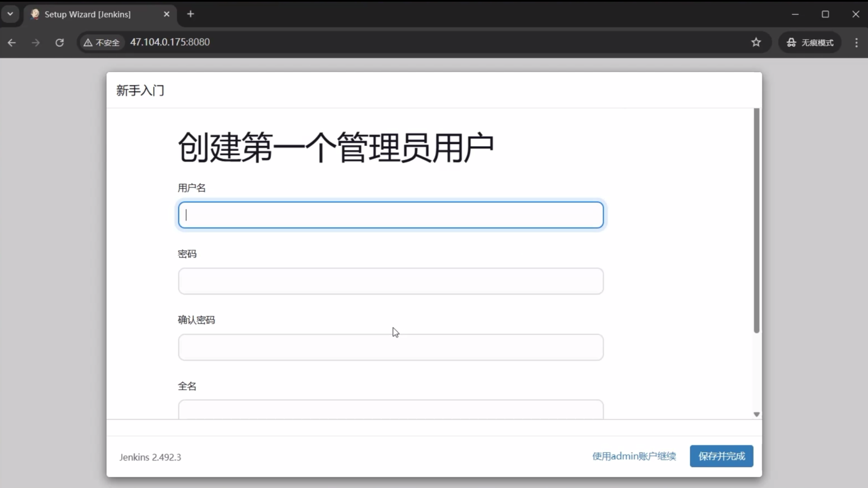Click the browser forward arrow
Image resolution: width=868 pixels, height=488 pixels.
pyautogui.click(x=36, y=43)
